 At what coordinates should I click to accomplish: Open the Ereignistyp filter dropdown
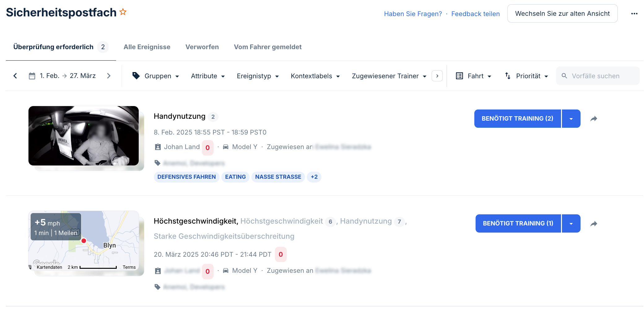click(258, 76)
